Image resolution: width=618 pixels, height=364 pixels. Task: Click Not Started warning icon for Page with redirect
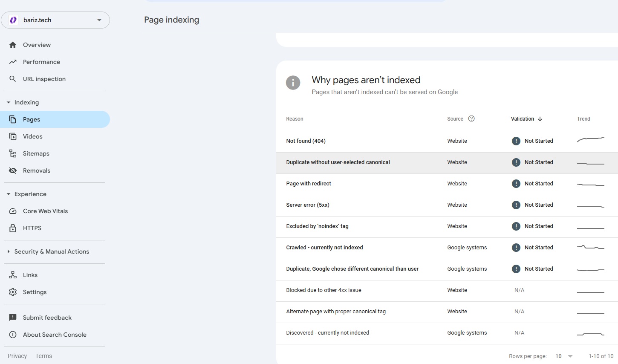coord(516,184)
